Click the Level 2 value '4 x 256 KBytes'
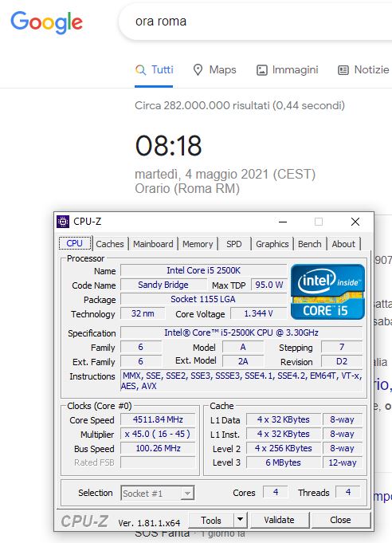The height and width of the screenshot is (543, 392). pos(284,448)
